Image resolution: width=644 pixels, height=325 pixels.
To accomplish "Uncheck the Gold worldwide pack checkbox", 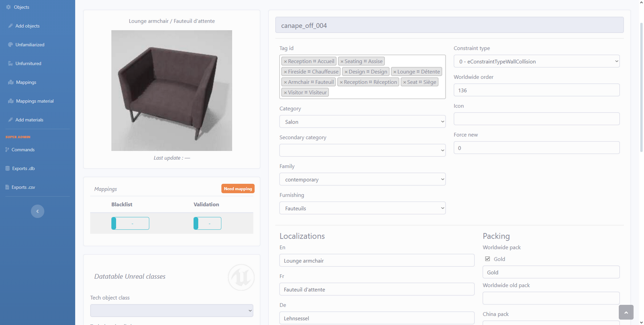I will (487, 259).
